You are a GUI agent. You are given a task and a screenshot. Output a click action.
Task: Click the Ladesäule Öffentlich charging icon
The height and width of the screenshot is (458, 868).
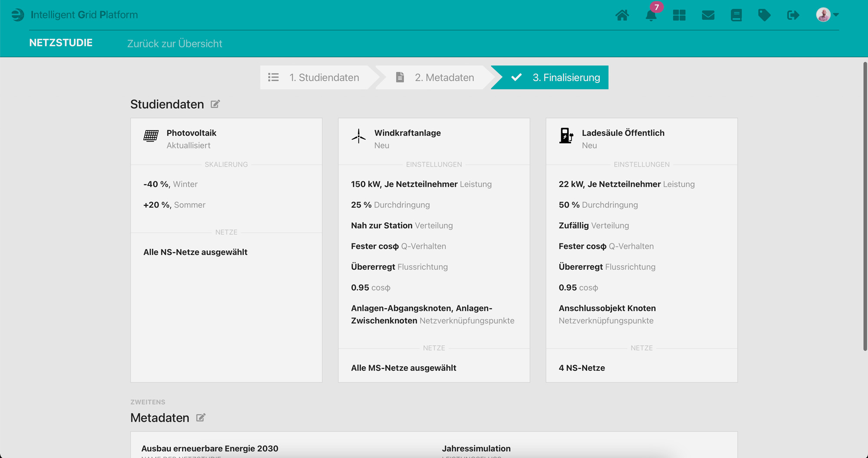pyautogui.click(x=566, y=136)
